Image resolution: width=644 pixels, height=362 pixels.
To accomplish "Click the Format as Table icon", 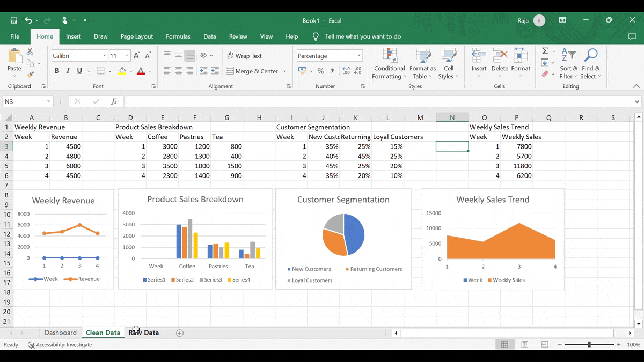I will click(x=422, y=64).
